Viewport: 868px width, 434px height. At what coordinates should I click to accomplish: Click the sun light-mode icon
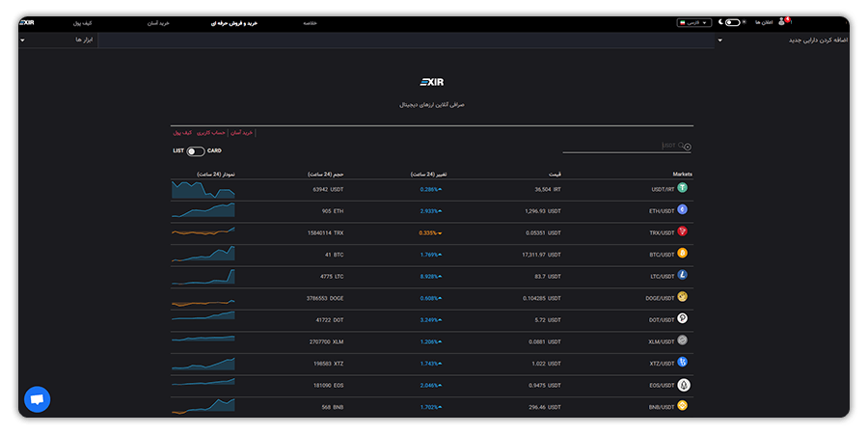point(744,22)
